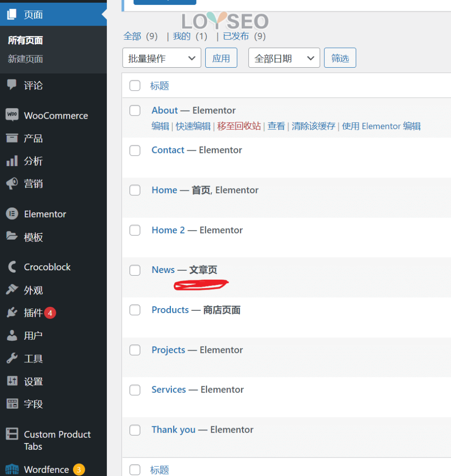Filter by 我的 (1) pages link
451x476 pixels.
(x=190, y=37)
